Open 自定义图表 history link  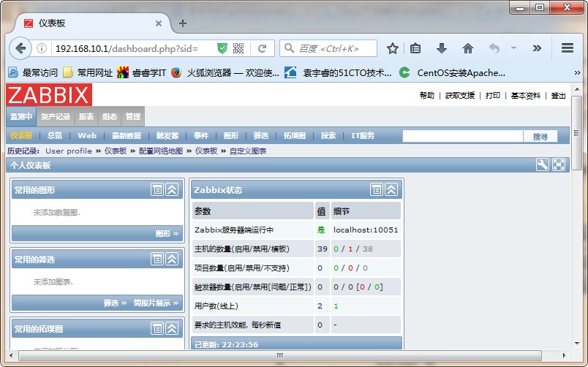248,151
